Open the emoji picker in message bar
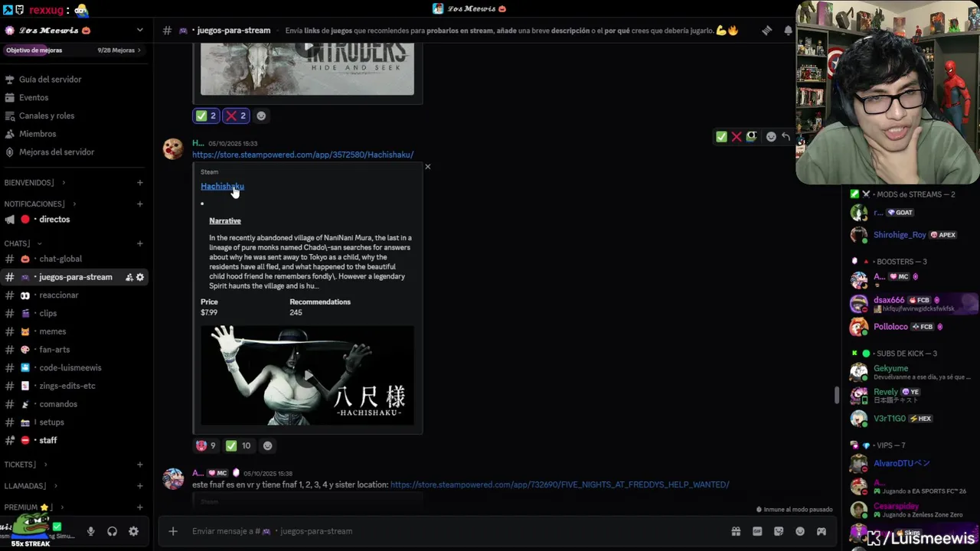The image size is (980, 551). point(800,531)
